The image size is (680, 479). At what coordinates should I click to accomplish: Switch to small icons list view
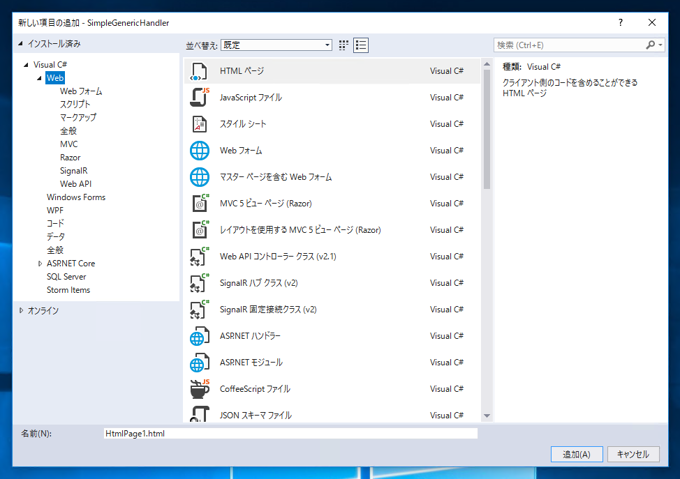coord(361,45)
